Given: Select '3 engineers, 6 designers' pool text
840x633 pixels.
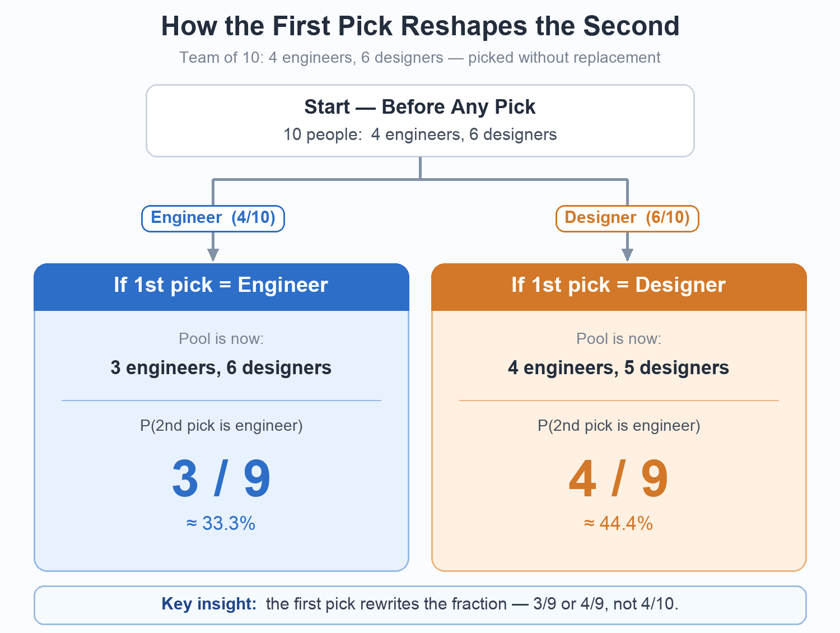Looking at the screenshot, I should [x=221, y=367].
